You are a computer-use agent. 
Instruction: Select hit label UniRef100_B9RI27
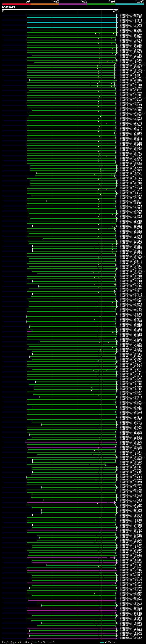[x=131, y=331]
